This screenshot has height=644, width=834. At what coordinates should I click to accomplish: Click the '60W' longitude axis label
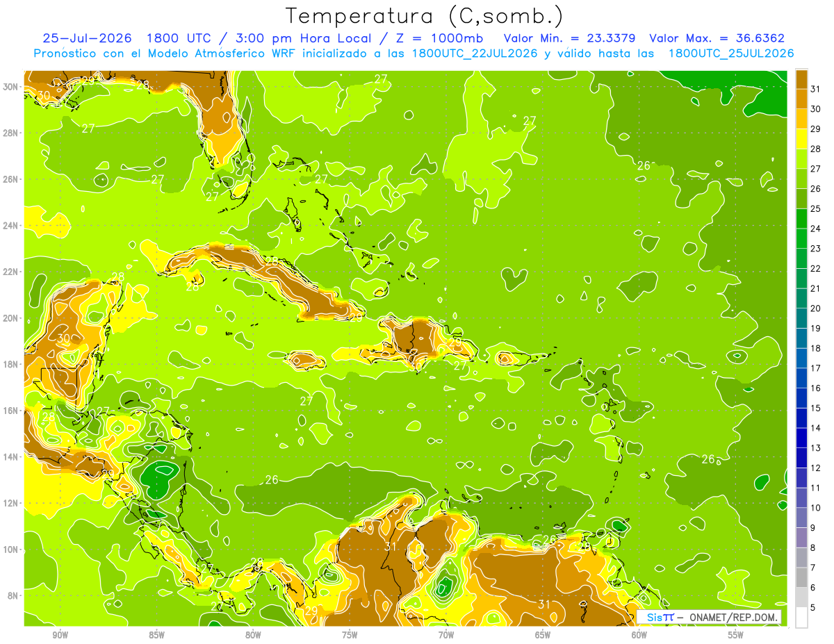[x=639, y=635]
